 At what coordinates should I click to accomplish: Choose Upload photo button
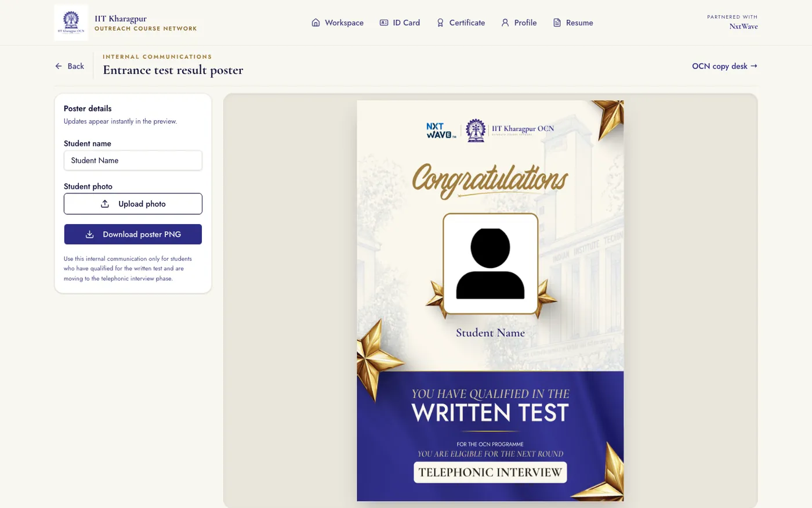click(133, 204)
